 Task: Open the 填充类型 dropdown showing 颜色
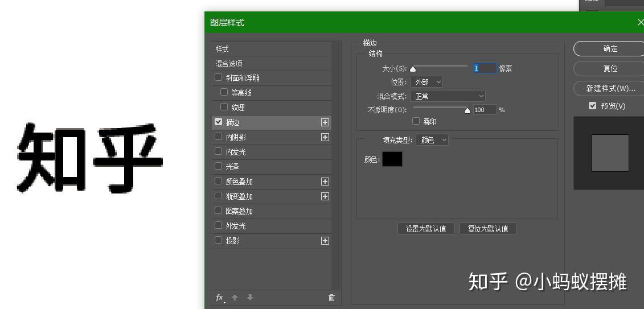[432, 140]
